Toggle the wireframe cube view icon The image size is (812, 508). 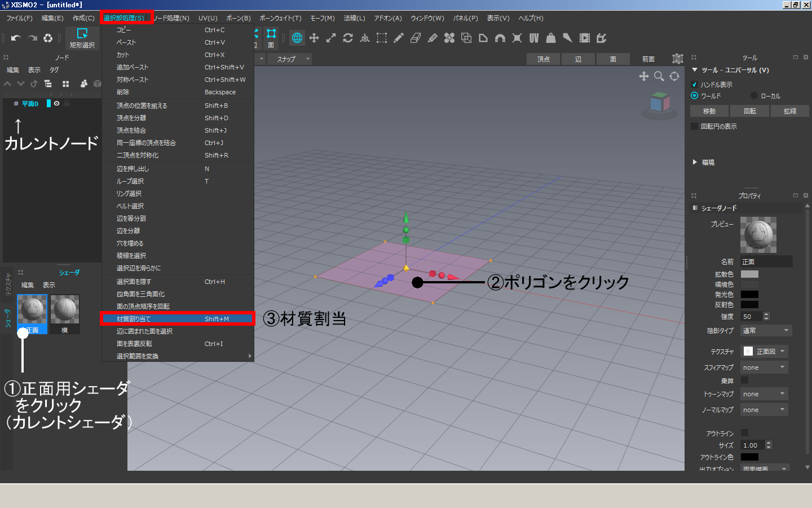[x=678, y=59]
